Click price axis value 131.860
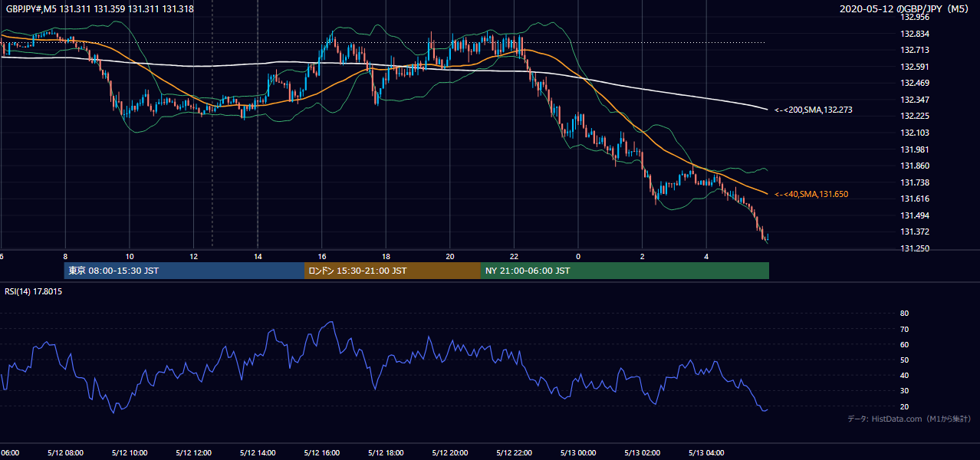Image resolution: width=980 pixels, height=460 pixels. [915, 166]
